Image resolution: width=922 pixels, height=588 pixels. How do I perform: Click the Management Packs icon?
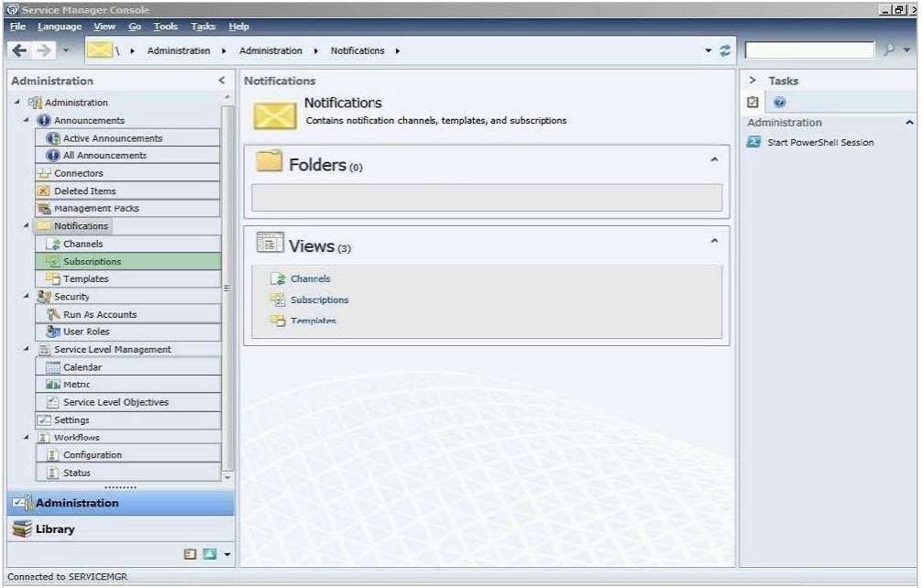click(x=43, y=208)
